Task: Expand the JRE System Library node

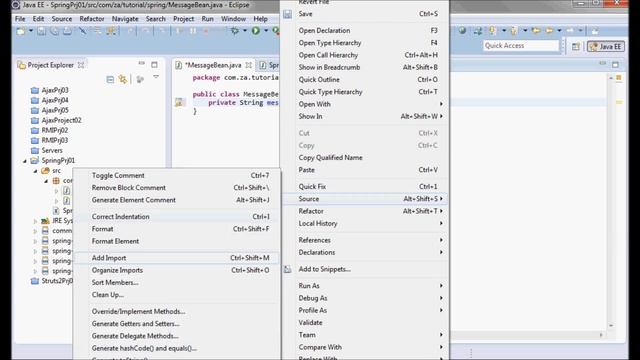Action: 35,221
